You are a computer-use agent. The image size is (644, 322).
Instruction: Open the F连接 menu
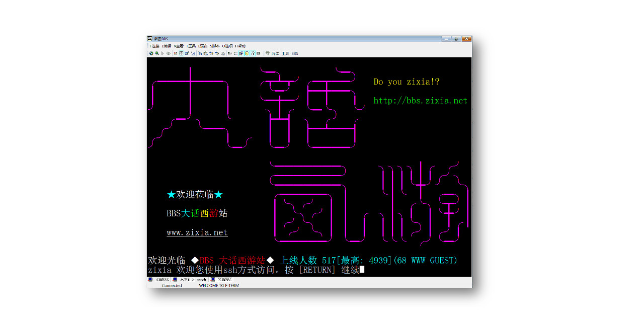[154, 46]
